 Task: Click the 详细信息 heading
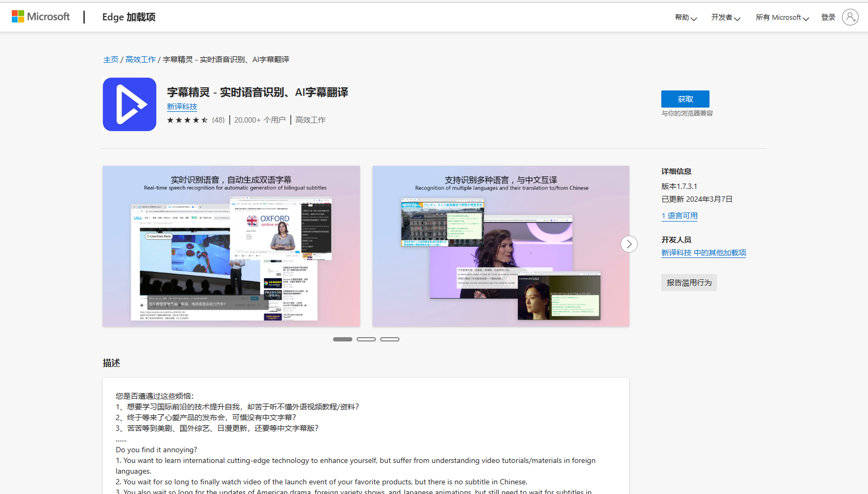(x=676, y=171)
